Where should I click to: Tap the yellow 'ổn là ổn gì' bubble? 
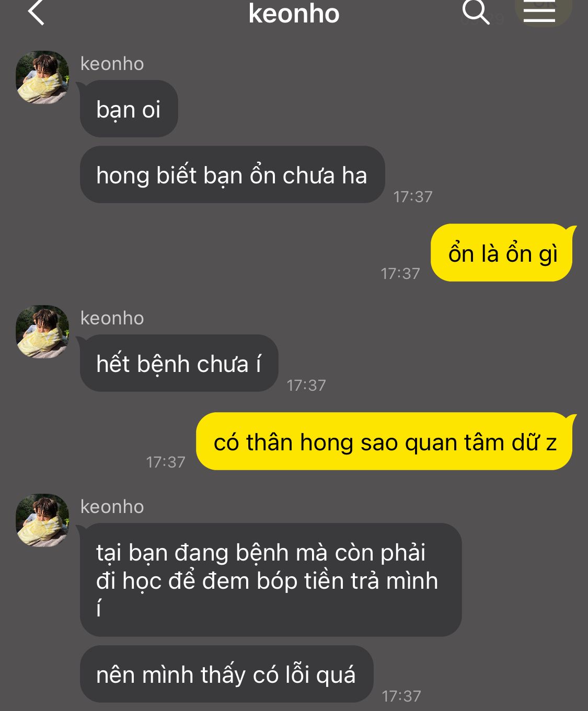[x=502, y=253]
